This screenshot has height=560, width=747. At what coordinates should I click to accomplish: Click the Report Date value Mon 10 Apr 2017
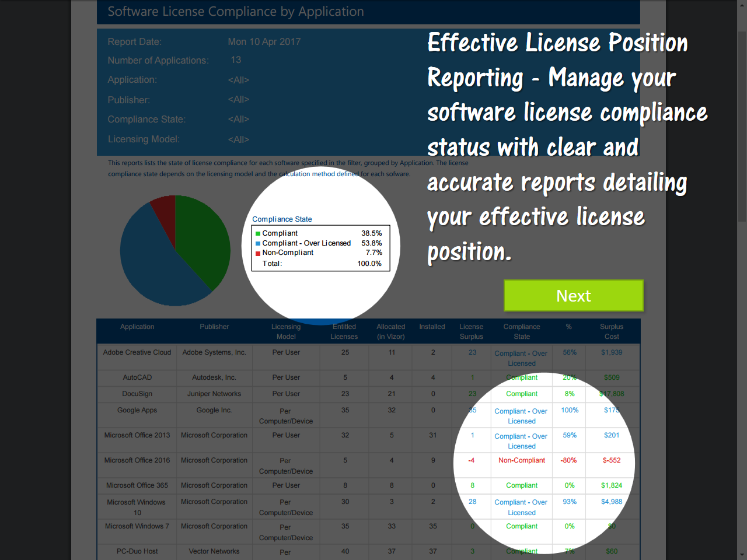click(x=264, y=42)
